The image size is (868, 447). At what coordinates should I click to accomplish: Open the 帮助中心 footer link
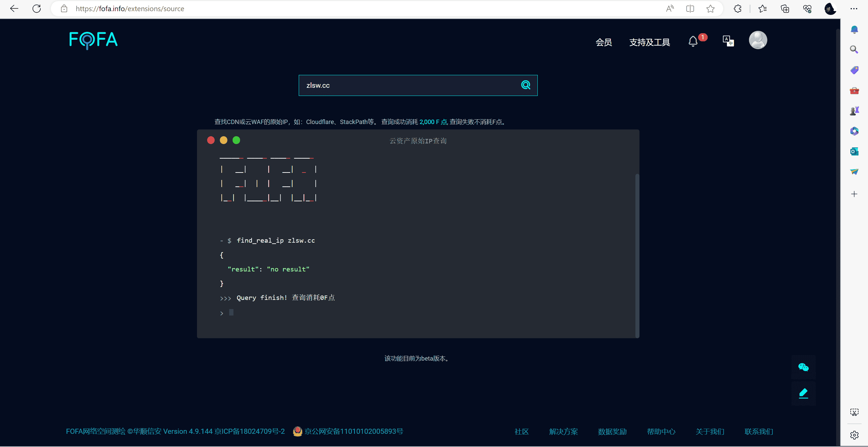click(661, 431)
